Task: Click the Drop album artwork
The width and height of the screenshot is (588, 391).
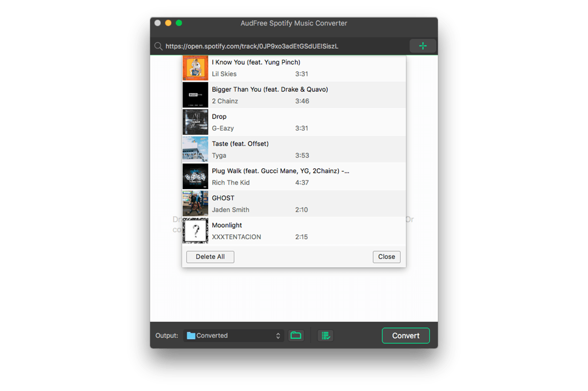Action: coord(195,122)
